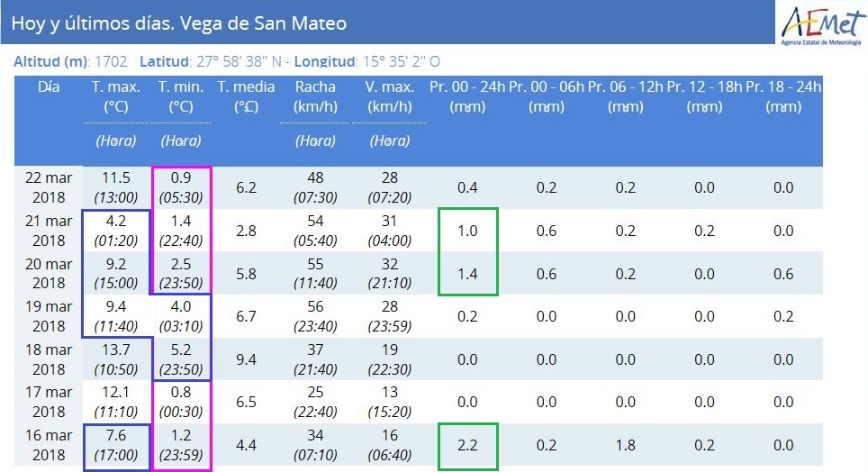Select the T. media column header
This screenshot has height=472, width=868.
[246, 97]
